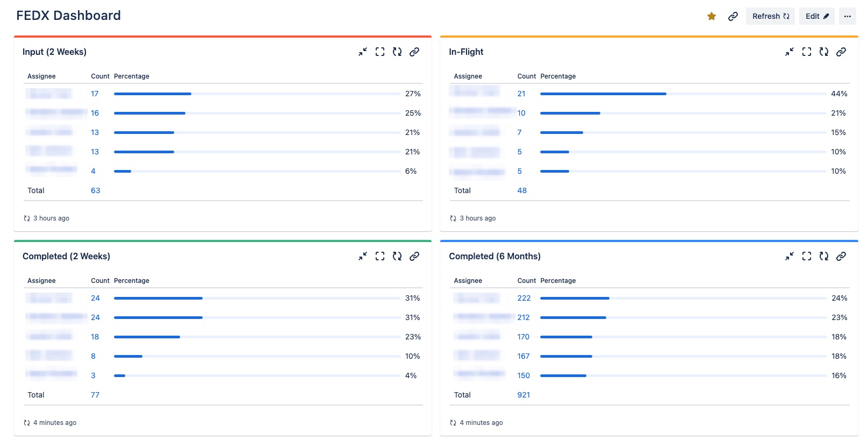This screenshot has width=868, height=440.
Task: Click Completed (6 Months) gadget title
Action: (494, 256)
